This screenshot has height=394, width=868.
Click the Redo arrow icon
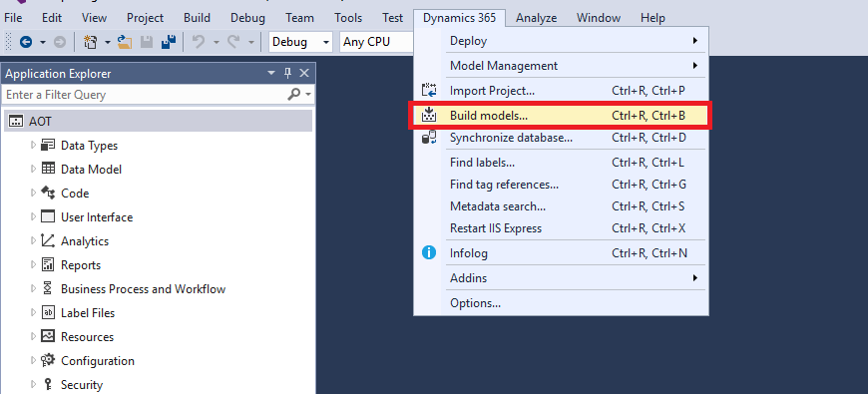233,42
